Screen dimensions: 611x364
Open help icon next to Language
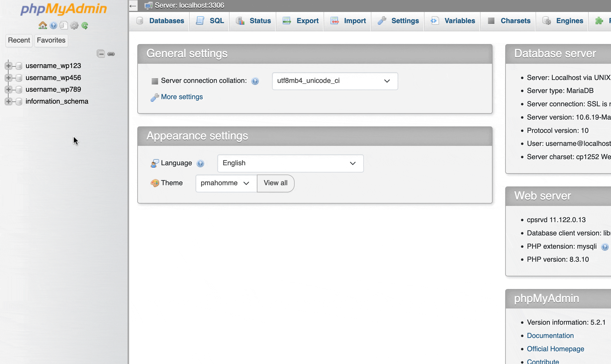click(x=200, y=163)
